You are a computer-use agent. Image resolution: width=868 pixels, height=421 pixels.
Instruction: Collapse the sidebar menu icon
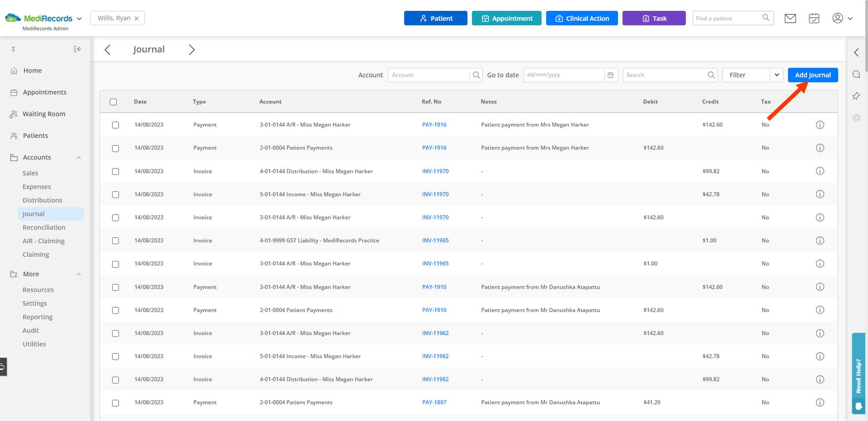pos(77,49)
